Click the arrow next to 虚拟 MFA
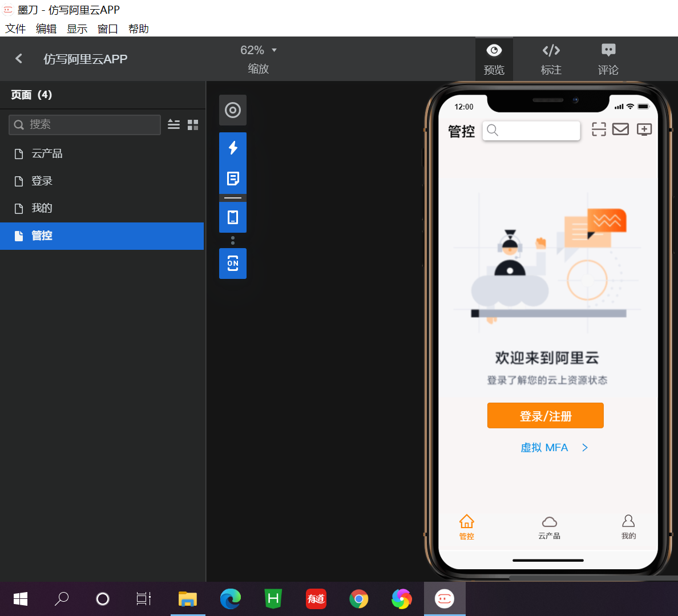 (584, 447)
